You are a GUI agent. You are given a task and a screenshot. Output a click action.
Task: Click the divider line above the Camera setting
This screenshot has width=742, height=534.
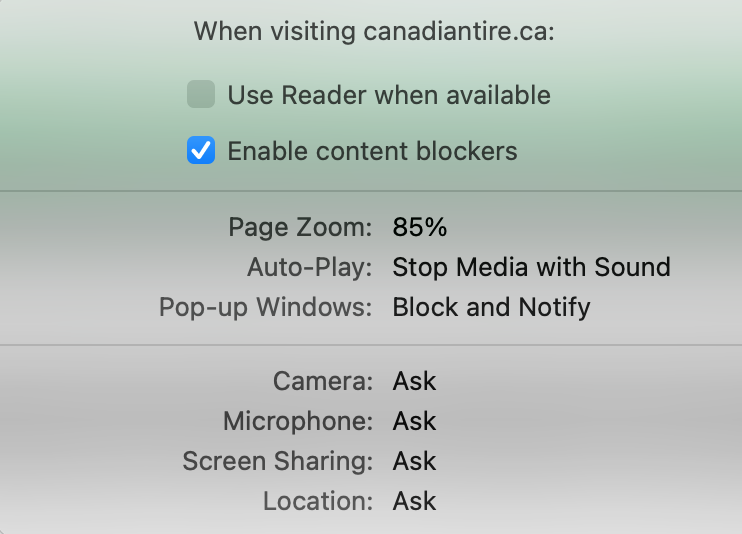(371, 345)
